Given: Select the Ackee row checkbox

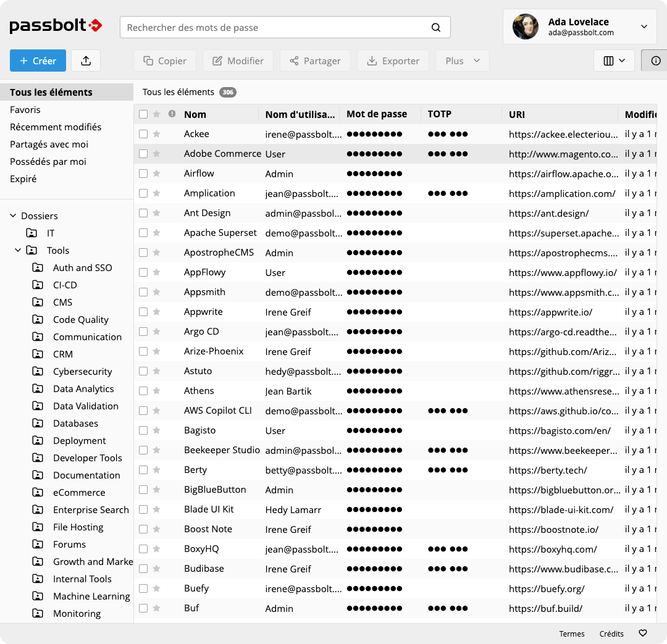Looking at the screenshot, I should click(x=143, y=134).
